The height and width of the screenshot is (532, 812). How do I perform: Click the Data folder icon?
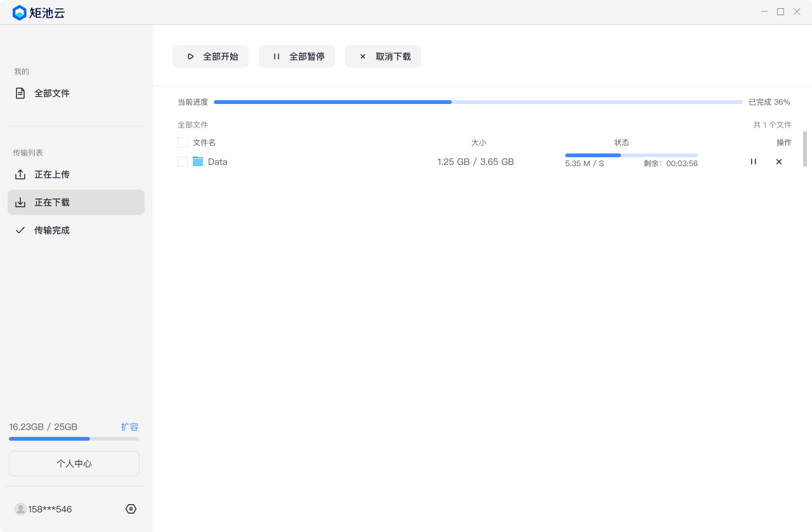tap(198, 162)
